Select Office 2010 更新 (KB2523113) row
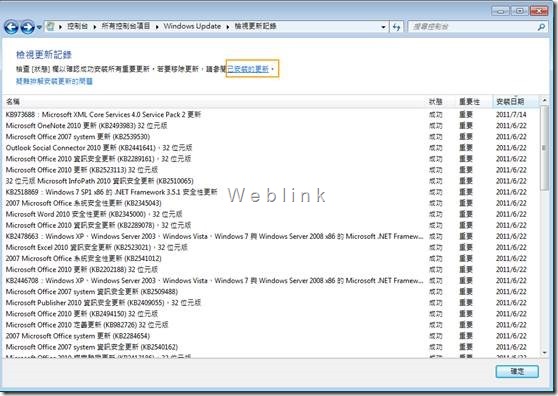The width and height of the screenshot is (558, 396). pyautogui.click(x=270, y=170)
